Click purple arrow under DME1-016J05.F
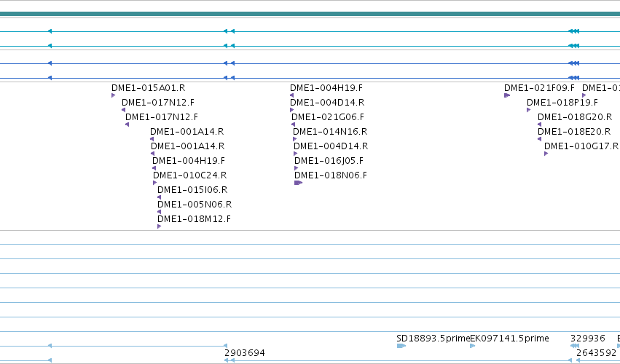The image size is (620, 364). (297, 168)
